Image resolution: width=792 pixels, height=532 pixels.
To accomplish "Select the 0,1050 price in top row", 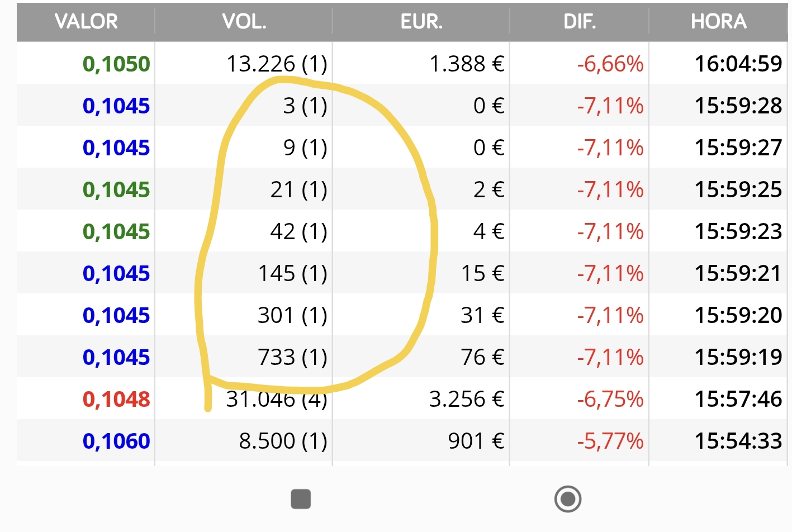I will 116,64.
